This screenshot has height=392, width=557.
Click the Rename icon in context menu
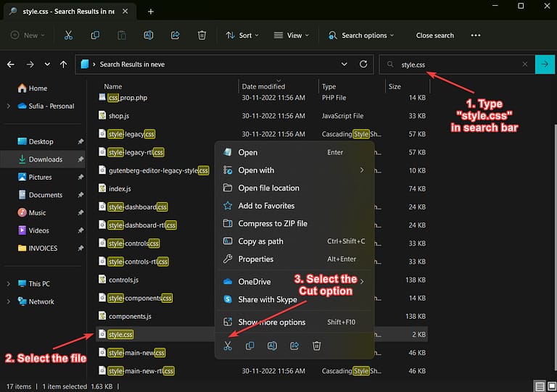pyautogui.click(x=272, y=346)
